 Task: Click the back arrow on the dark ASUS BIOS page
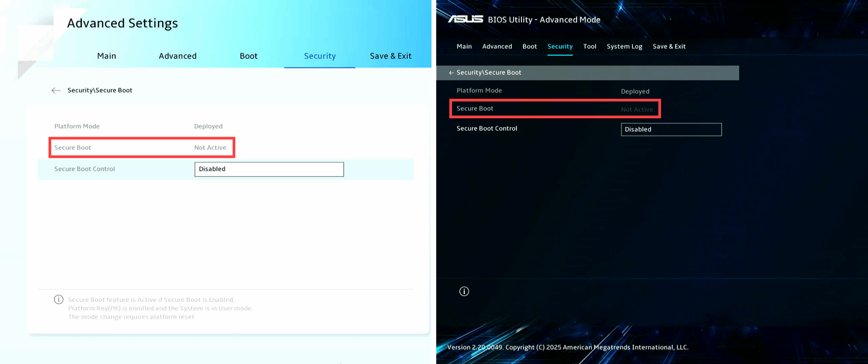click(x=452, y=73)
